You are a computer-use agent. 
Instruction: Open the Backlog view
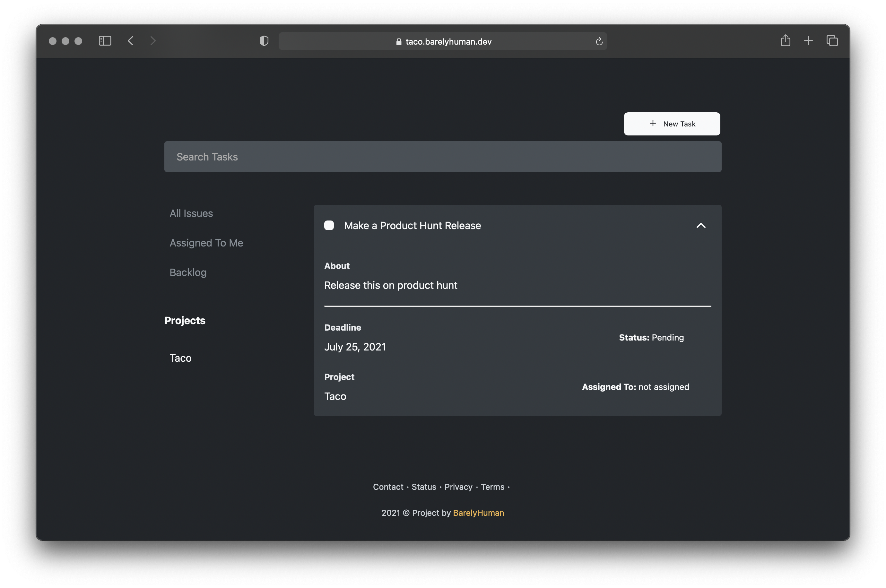(x=188, y=272)
